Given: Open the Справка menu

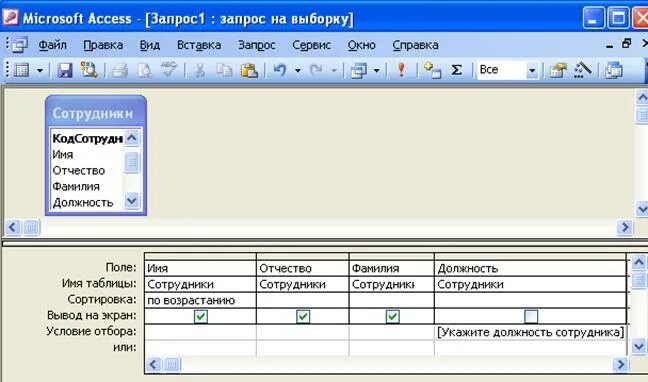Looking at the screenshot, I should (415, 45).
